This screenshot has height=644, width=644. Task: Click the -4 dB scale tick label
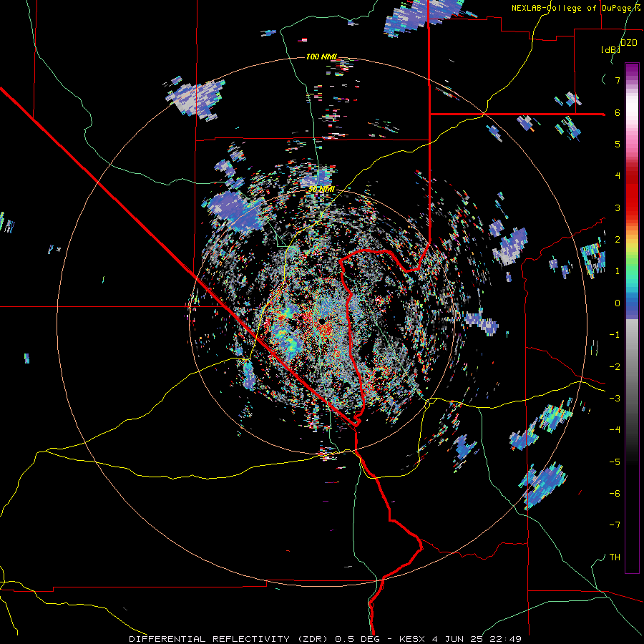(x=615, y=429)
